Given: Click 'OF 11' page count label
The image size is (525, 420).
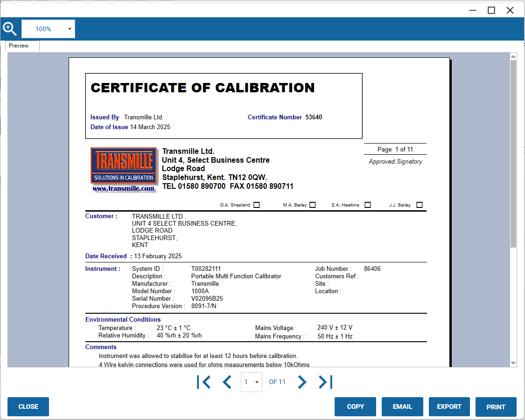Looking at the screenshot, I should tap(277, 382).
